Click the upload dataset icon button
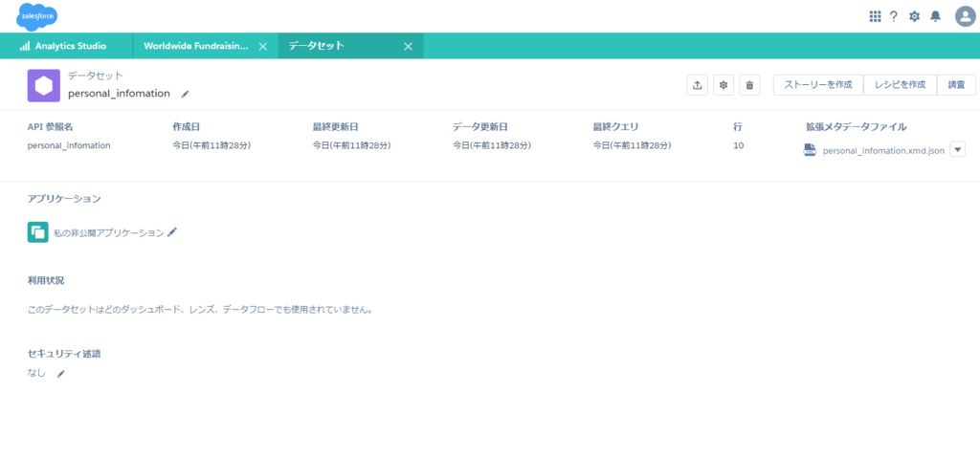The width and height of the screenshot is (980, 459). point(697,85)
